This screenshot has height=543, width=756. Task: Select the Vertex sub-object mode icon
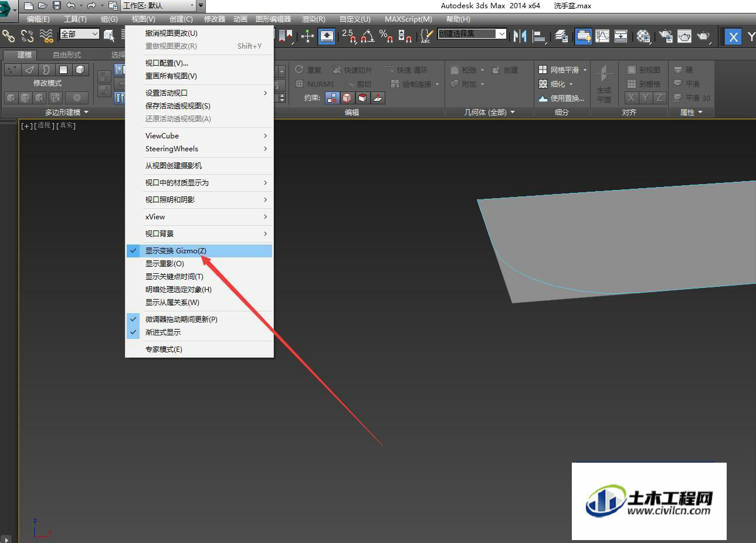click(12, 70)
